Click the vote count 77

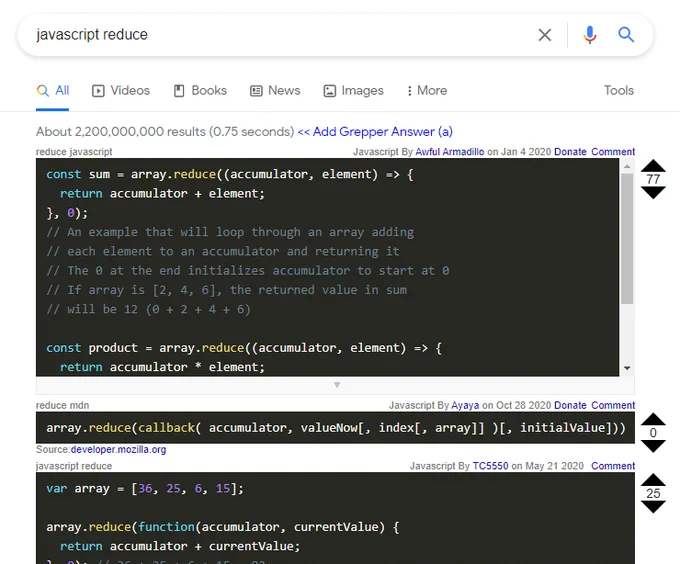click(653, 179)
